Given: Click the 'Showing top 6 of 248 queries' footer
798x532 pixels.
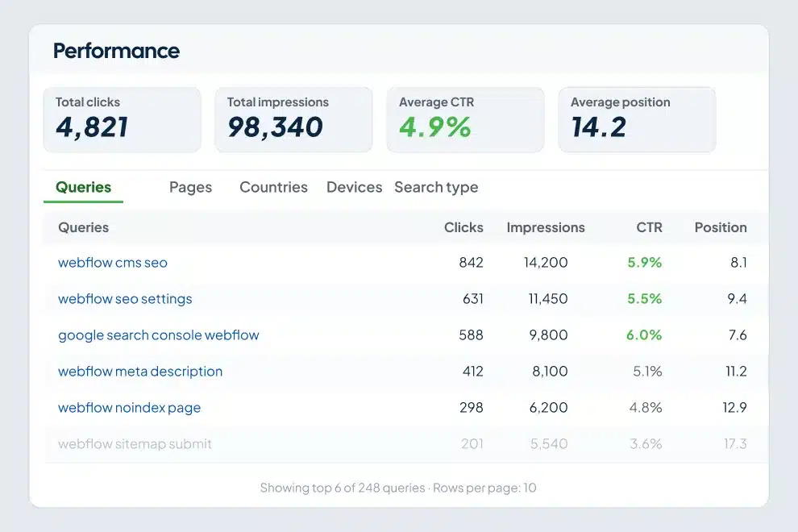Looking at the screenshot, I should tap(343, 488).
